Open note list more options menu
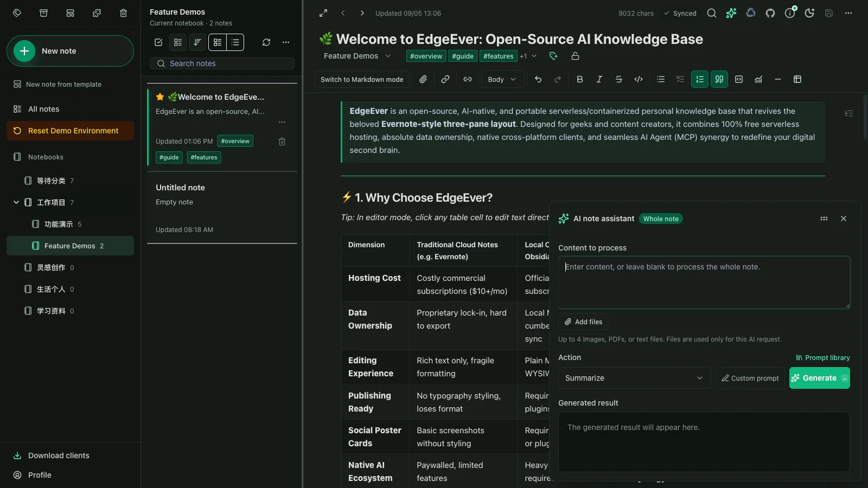This screenshot has height=488, width=868. pyautogui.click(x=286, y=42)
